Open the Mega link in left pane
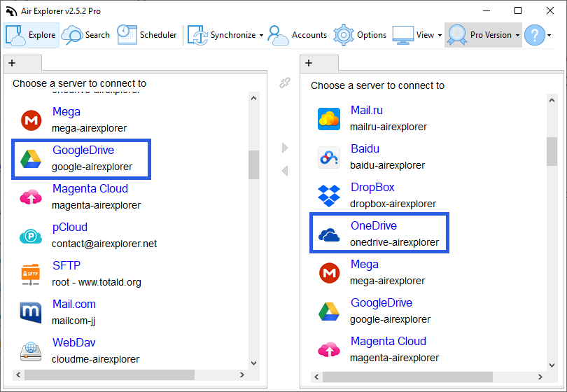 coord(66,112)
